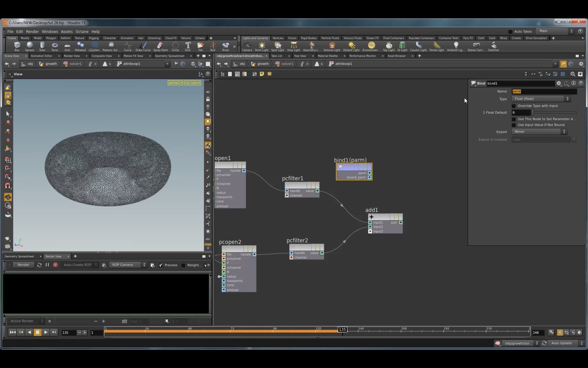This screenshot has width=588, height=368.
Task: Open the persp1 viewport menu
Action: click(x=175, y=83)
